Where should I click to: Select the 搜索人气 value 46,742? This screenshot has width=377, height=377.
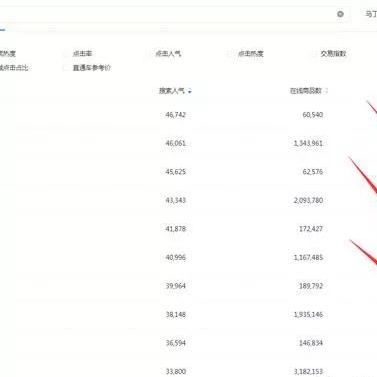[176, 115]
